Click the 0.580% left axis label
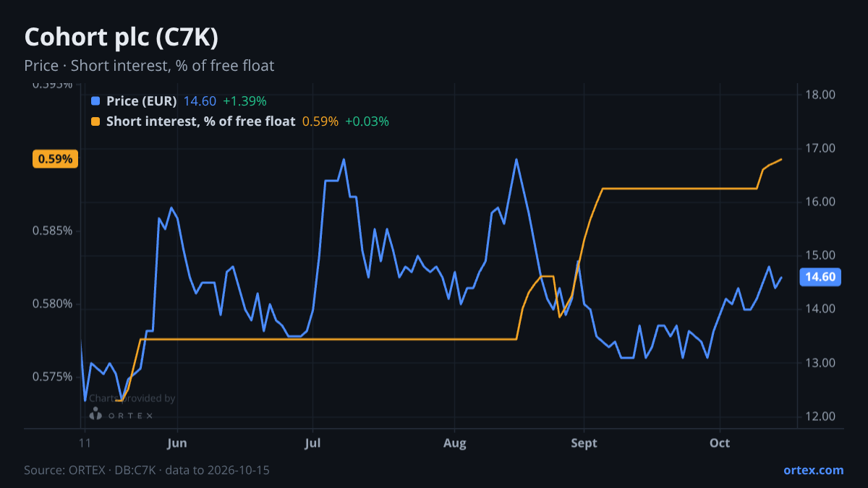This screenshot has width=868, height=488. tap(52, 304)
